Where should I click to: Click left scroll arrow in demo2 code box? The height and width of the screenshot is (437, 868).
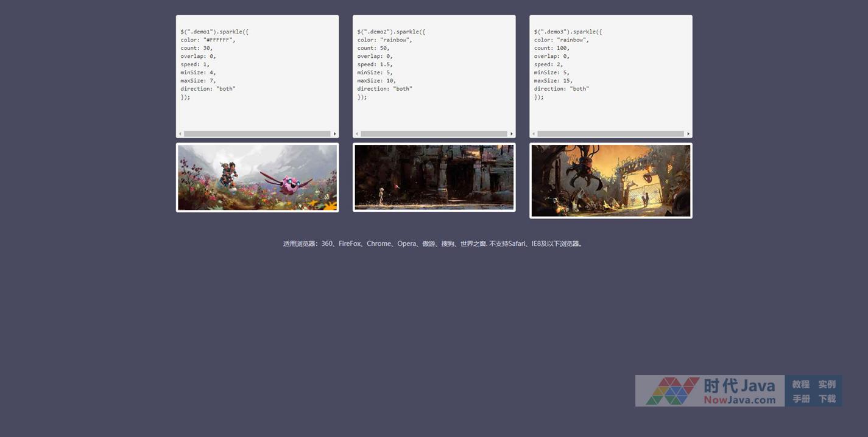(x=356, y=134)
